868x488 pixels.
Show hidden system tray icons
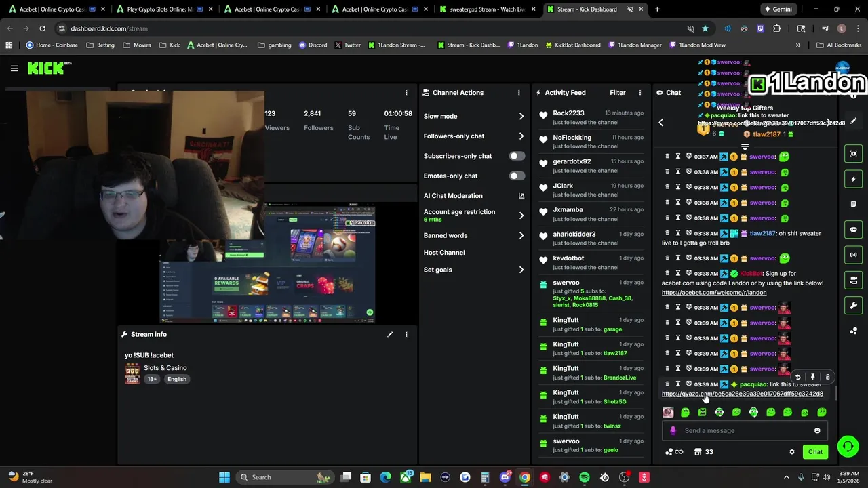787,477
